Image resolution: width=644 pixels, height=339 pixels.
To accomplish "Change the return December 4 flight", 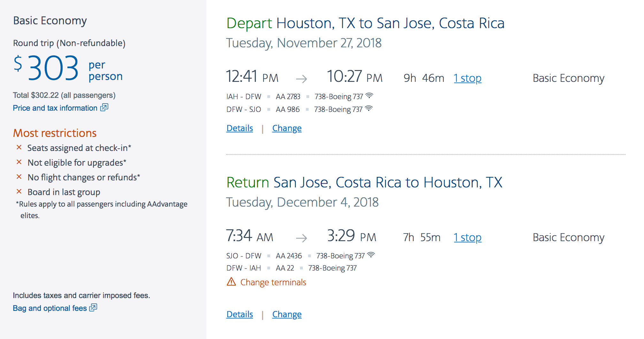I will [x=287, y=314].
